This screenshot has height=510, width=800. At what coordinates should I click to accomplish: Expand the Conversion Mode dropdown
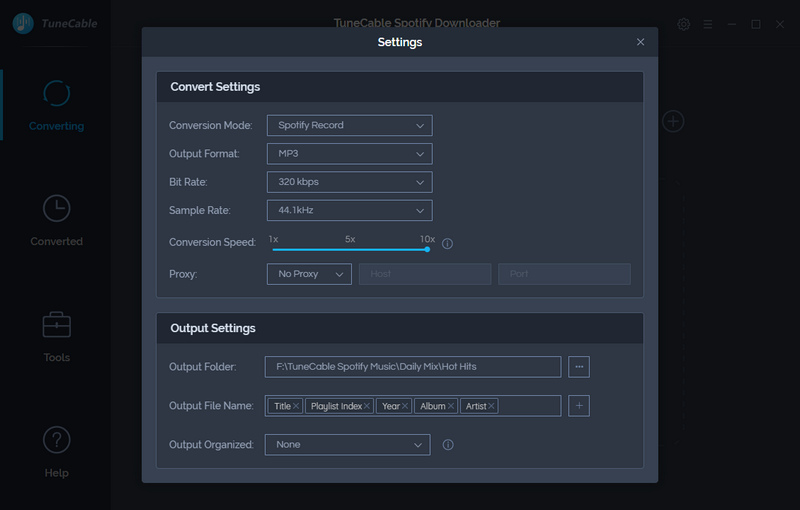pos(349,125)
